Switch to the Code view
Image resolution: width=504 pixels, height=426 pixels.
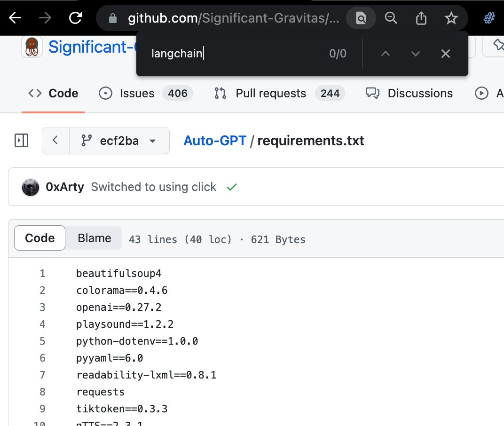coord(40,238)
